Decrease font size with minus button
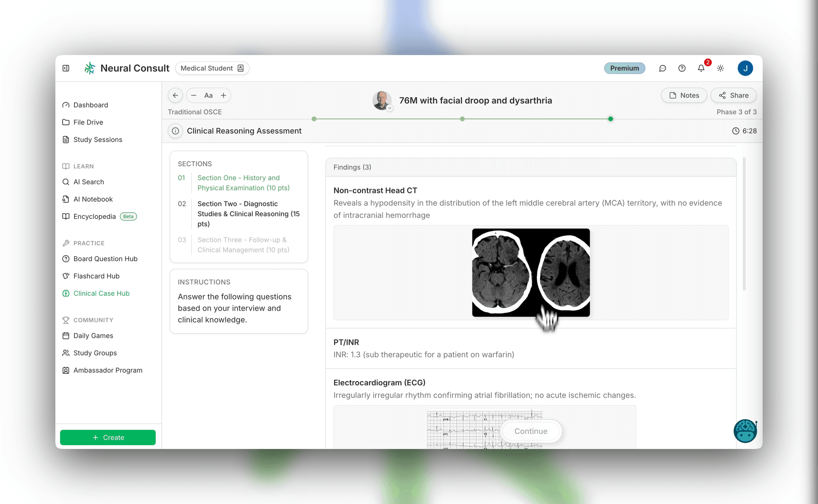 194,95
